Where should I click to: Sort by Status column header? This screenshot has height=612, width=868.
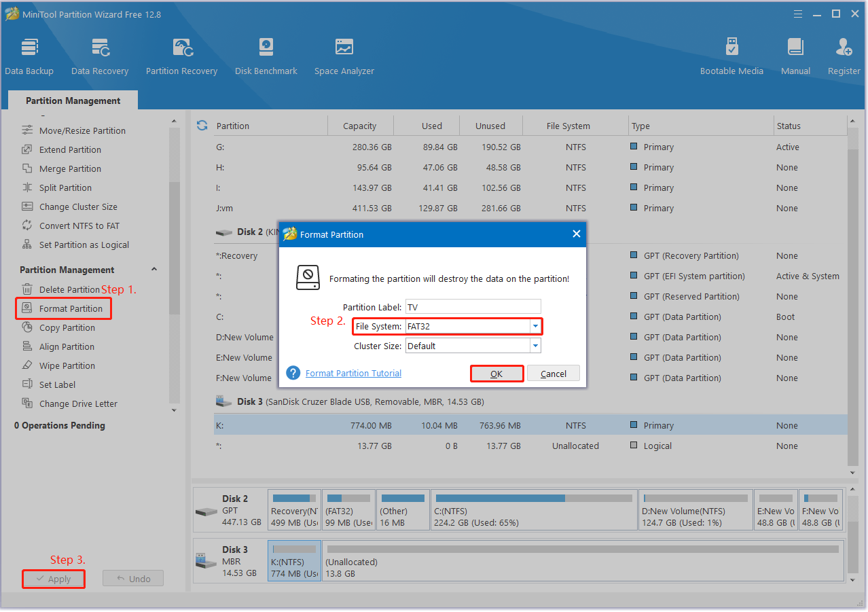pos(810,126)
